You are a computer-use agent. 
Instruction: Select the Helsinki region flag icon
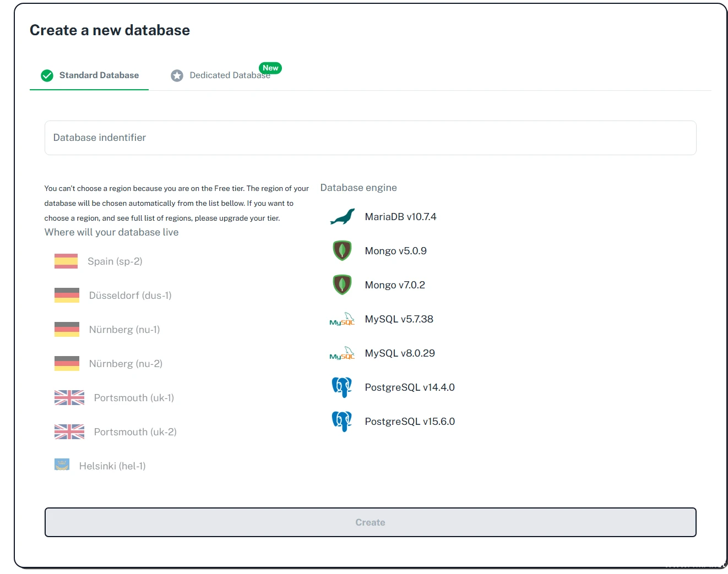point(62,465)
